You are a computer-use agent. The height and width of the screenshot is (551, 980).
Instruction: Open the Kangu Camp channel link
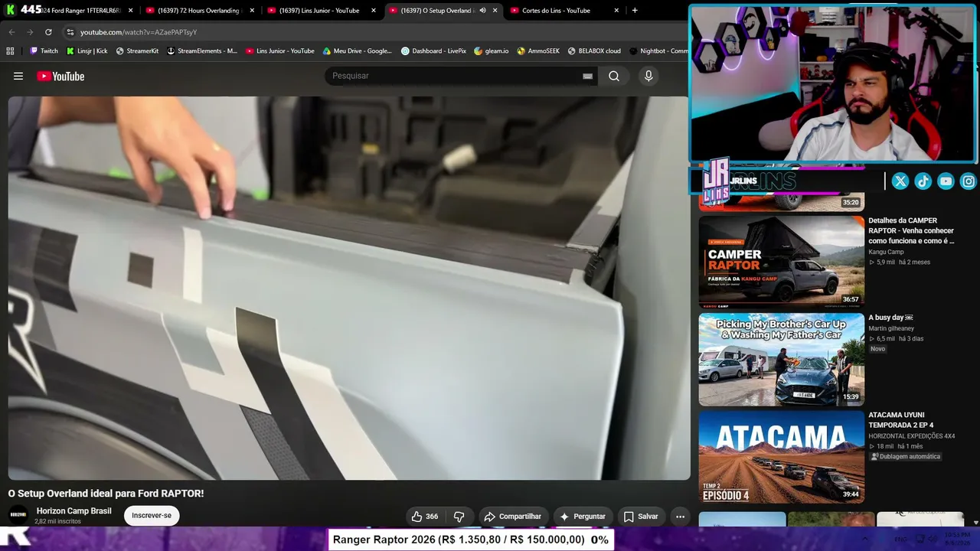coord(886,252)
